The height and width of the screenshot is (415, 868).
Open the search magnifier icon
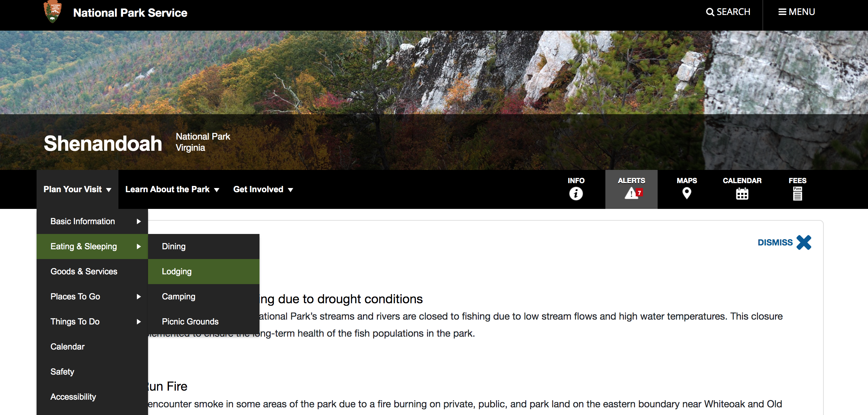710,12
